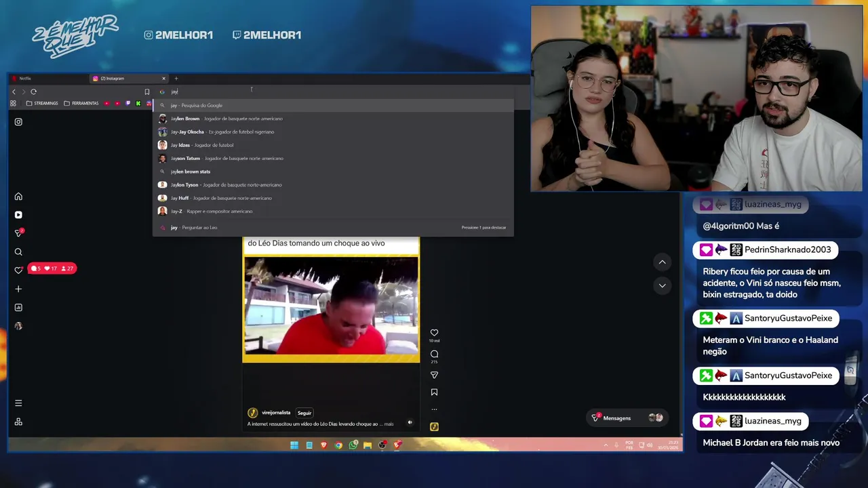
Task: Open the reel audio thumbnail
Action: click(434, 426)
